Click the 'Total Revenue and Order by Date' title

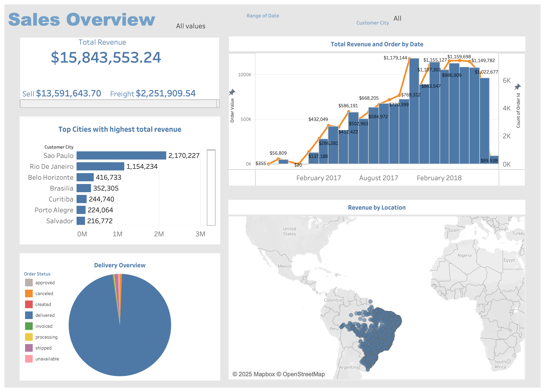[x=377, y=44]
